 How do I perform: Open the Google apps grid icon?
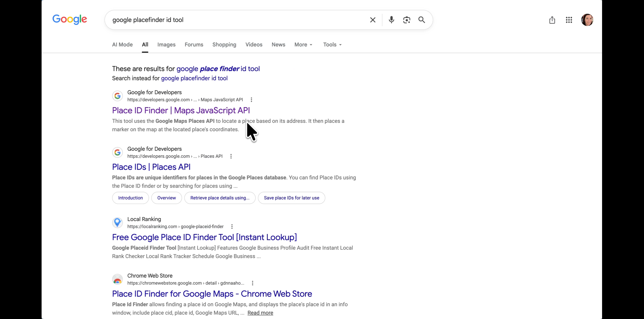[569, 20]
